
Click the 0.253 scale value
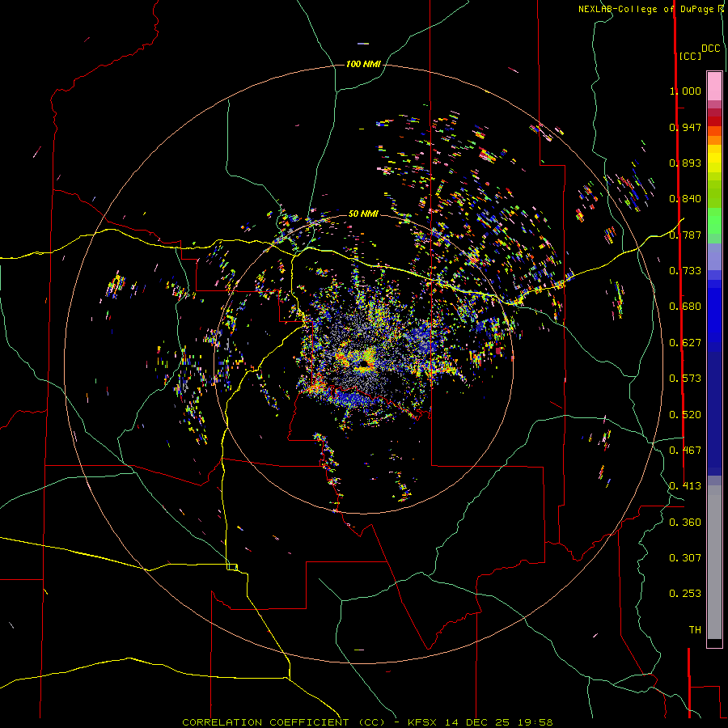pos(685,594)
